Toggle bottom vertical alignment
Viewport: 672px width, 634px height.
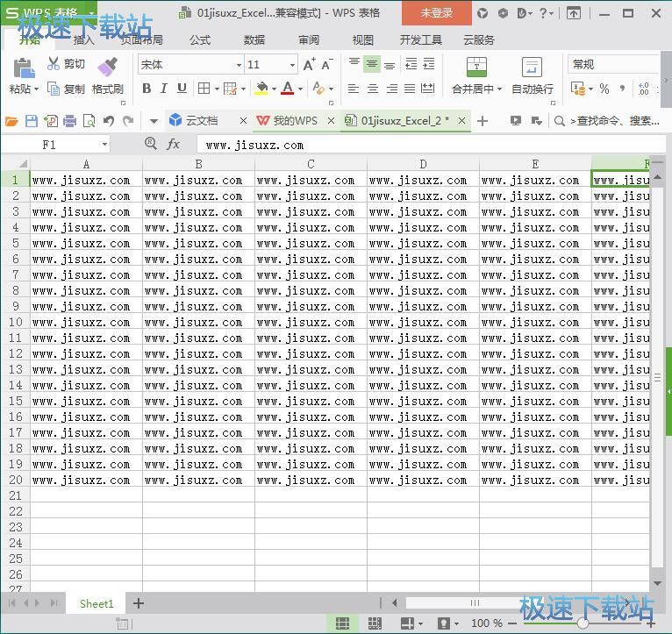[x=390, y=64]
